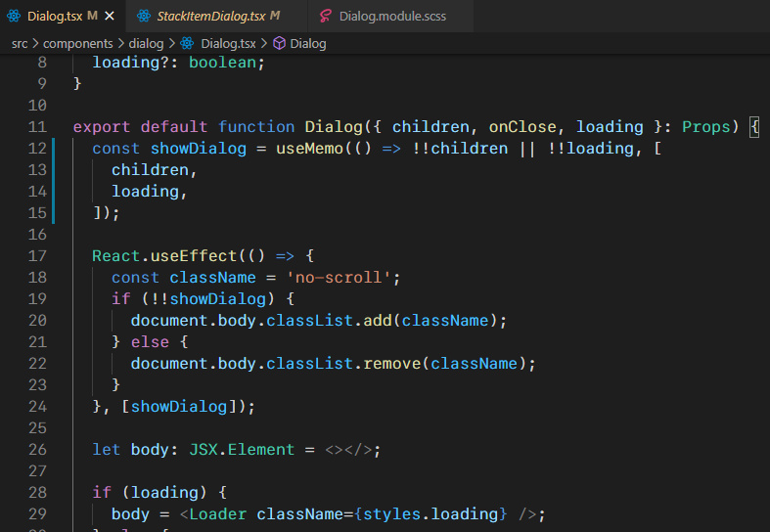Click 'showDialog' in dependency array line 24
The image size is (770, 532).
pyautogui.click(x=179, y=407)
